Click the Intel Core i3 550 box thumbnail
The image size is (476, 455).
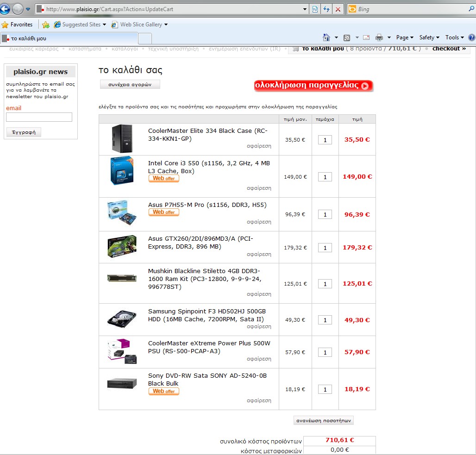point(122,170)
